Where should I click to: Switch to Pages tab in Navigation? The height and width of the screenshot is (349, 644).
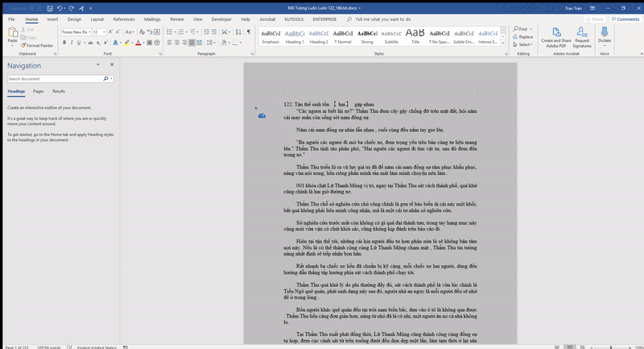(39, 92)
